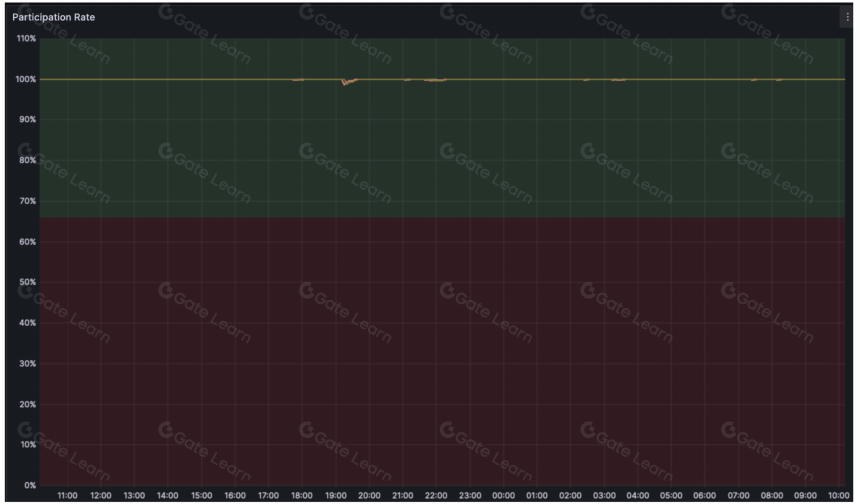Click the participation dip after 19:00
The height and width of the screenshot is (504, 860).
click(x=349, y=82)
